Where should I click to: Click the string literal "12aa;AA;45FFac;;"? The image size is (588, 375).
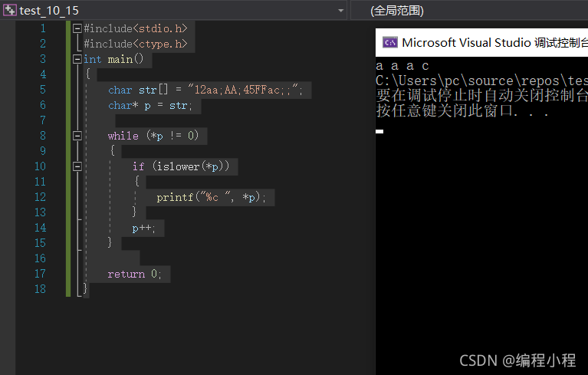[242, 90]
